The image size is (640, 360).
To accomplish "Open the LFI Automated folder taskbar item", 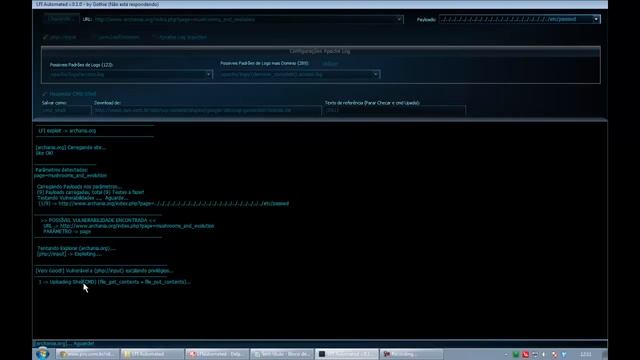I will click(153, 354).
